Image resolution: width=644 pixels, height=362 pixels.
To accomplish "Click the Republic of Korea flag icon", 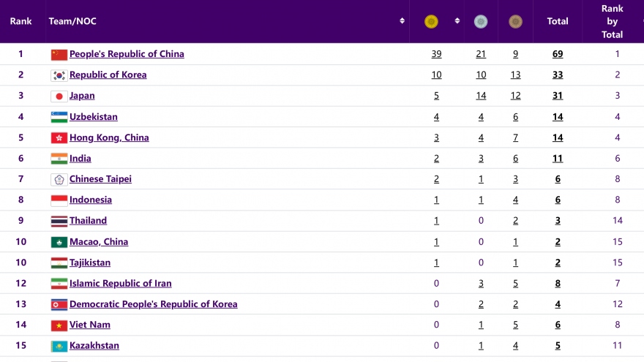I will tap(59, 75).
